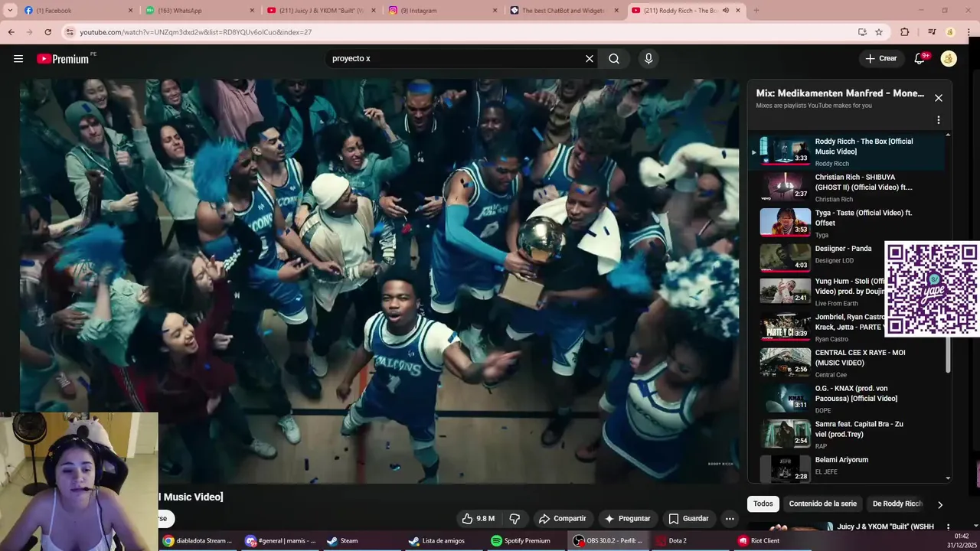This screenshot has width=980, height=551.
Task: Open options for Juicy J & YKOM video
Action: [948, 527]
